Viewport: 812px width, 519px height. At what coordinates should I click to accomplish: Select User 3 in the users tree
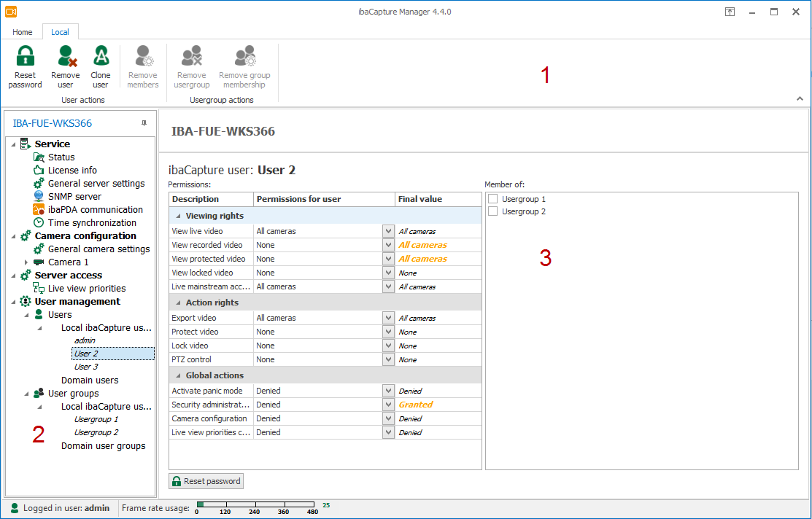(86, 367)
